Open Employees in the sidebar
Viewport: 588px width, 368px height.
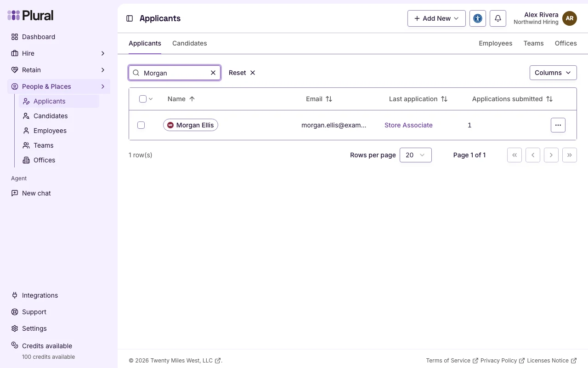(59, 131)
